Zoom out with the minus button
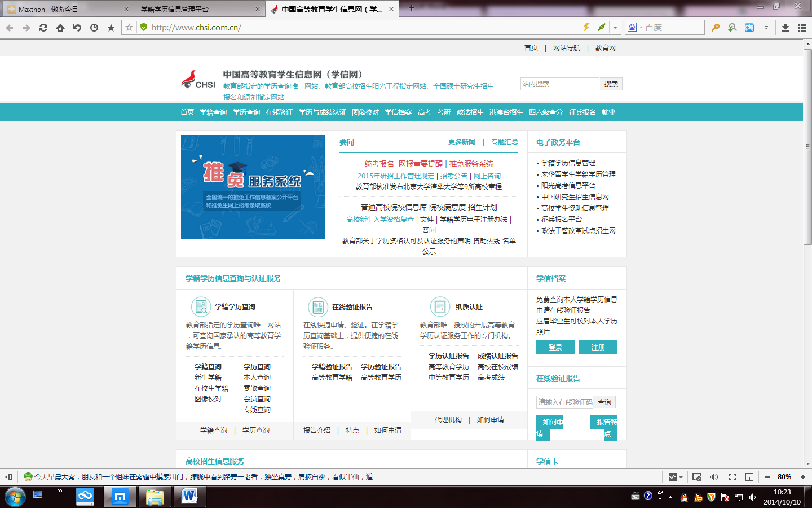The height and width of the screenshot is (508, 812). (x=767, y=477)
